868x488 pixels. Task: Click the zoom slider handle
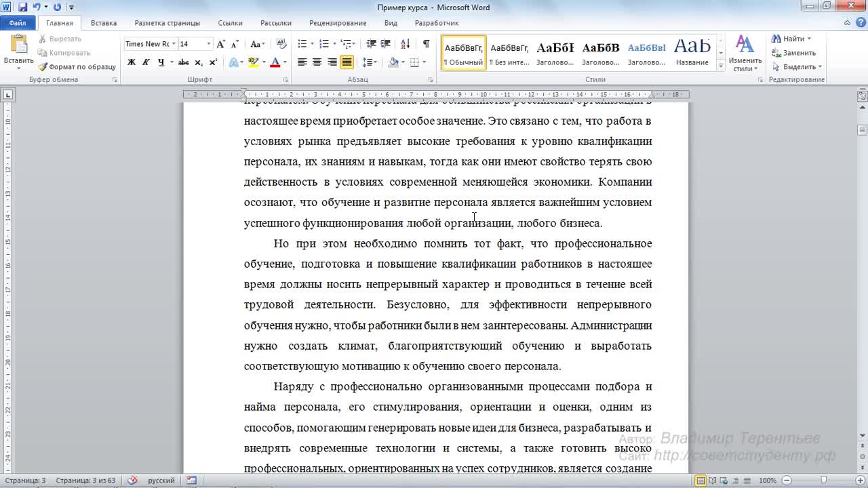[824, 481]
